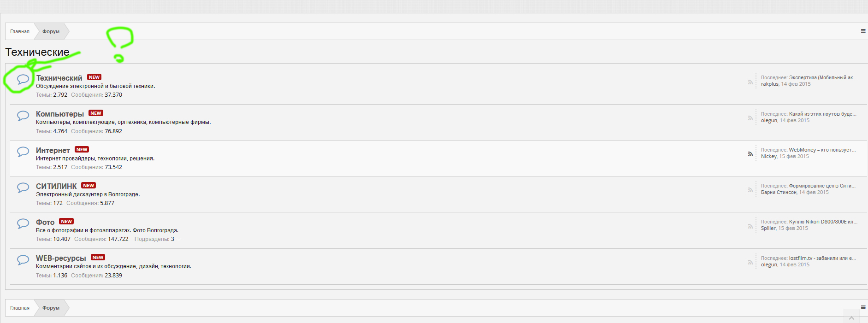Open RSS feed for Фото forum
868x323 pixels.
click(x=750, y=226)
